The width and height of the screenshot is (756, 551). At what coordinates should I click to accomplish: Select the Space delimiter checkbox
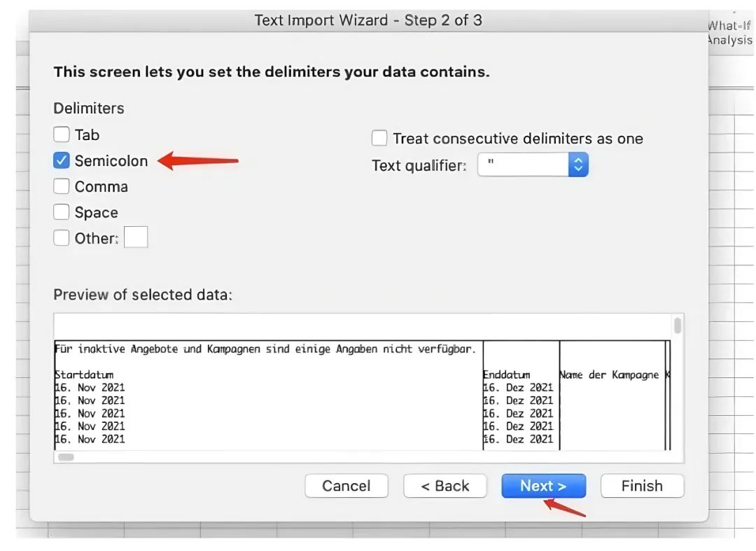point(62,212)
